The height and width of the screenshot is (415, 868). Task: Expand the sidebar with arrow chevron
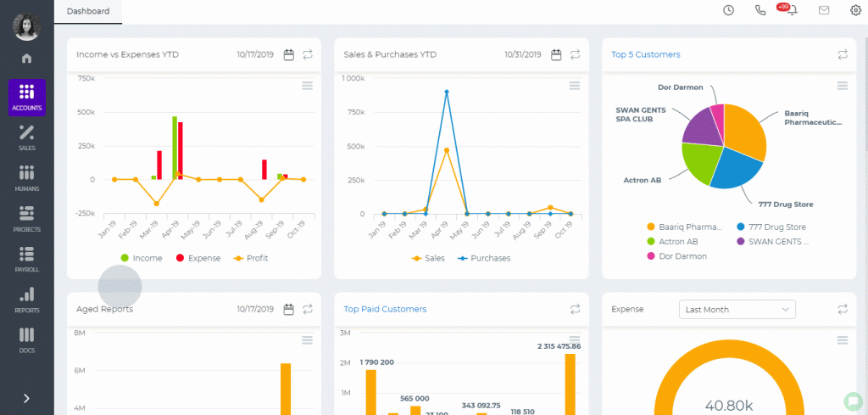tap(26, 398)
